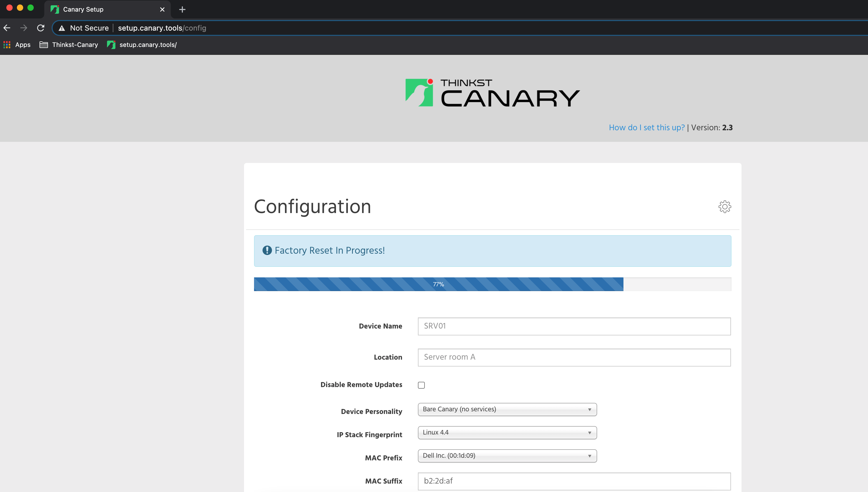Click the Factory Reset exclamation icon

[267, 250]
